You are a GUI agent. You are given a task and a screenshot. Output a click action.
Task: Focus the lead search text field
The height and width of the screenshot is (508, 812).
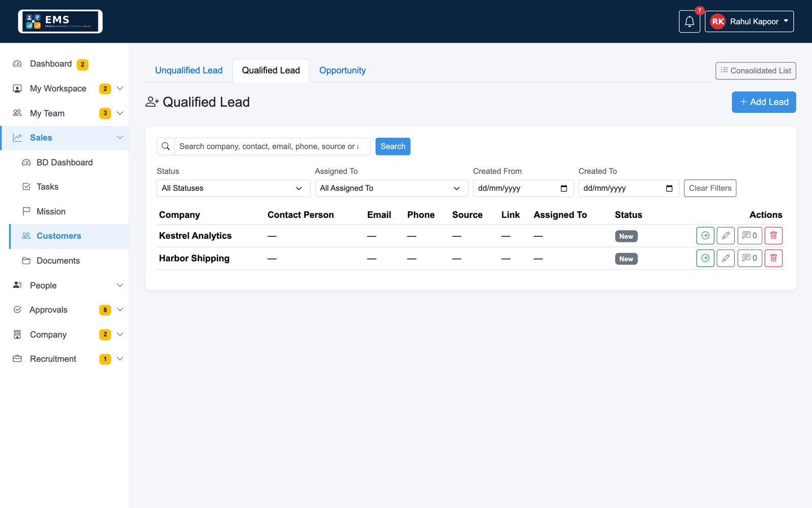[273, 146]
